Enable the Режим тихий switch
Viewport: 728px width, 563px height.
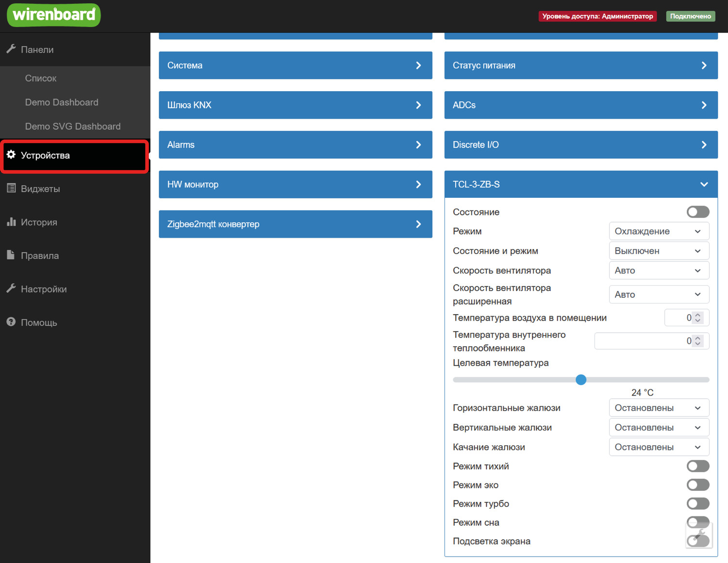coord(697,466)
